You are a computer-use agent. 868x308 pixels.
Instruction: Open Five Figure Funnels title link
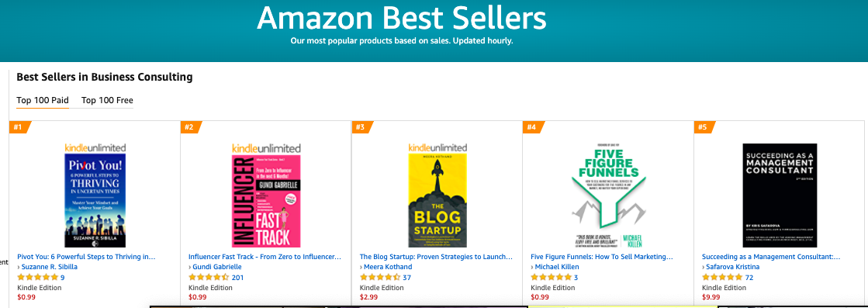tap(602, 257)
